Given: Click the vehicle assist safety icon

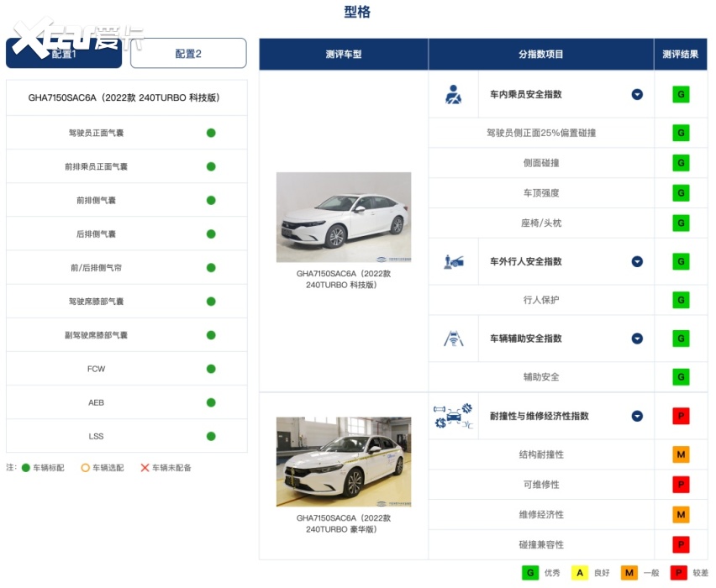Looking at the screenshot, I should [x=453, y=339].
